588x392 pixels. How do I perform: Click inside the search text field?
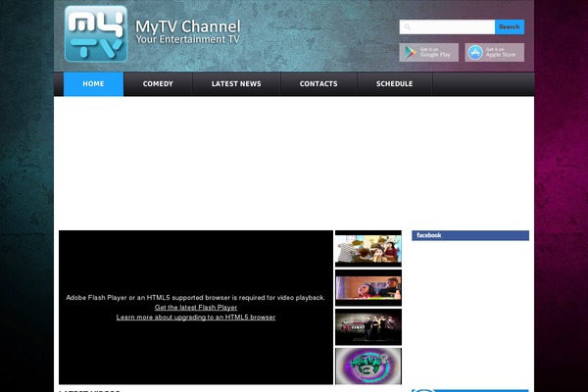(447, 27)
